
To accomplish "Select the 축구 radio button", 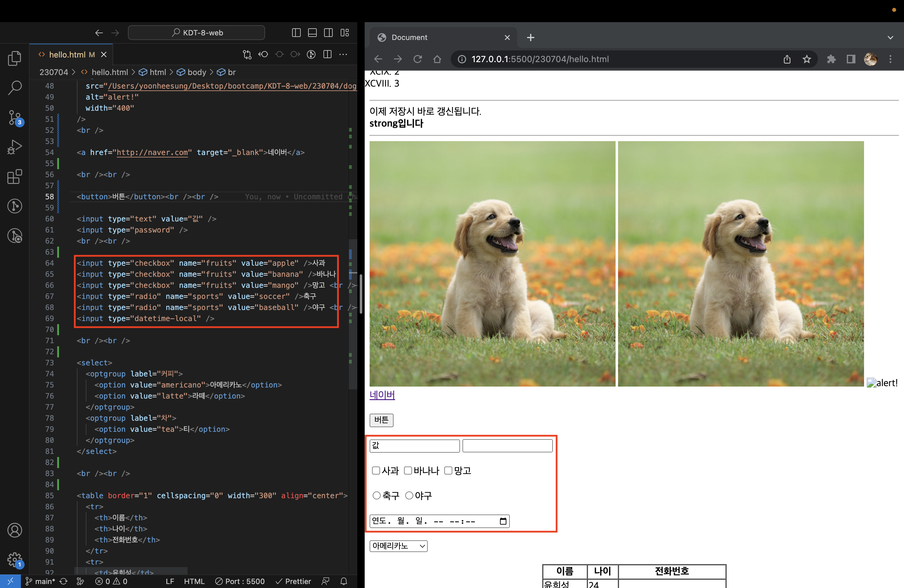I will (x=376, y=495).
